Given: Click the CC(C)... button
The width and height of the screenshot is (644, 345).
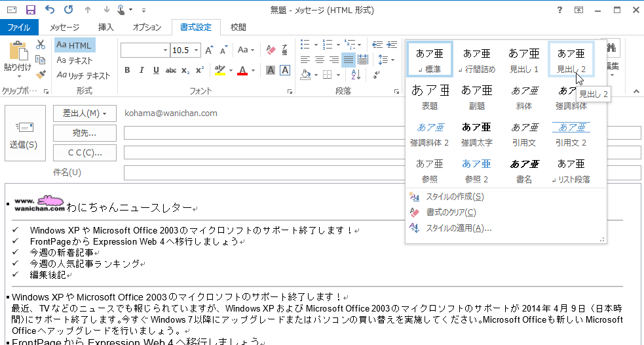Looking at the screenshot, I should 85,153.
